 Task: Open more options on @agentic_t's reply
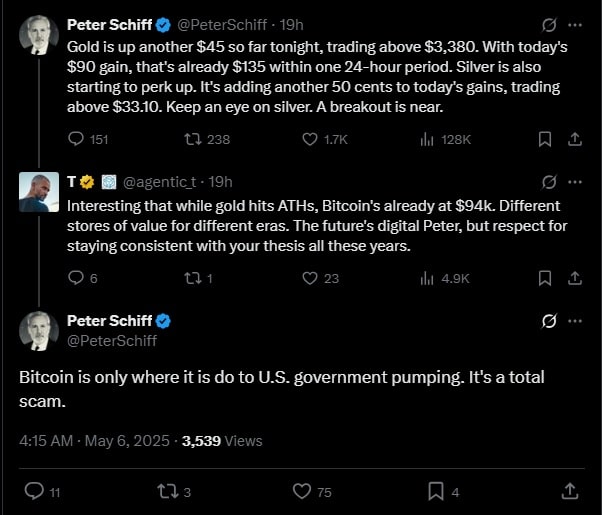pos(574,182)
